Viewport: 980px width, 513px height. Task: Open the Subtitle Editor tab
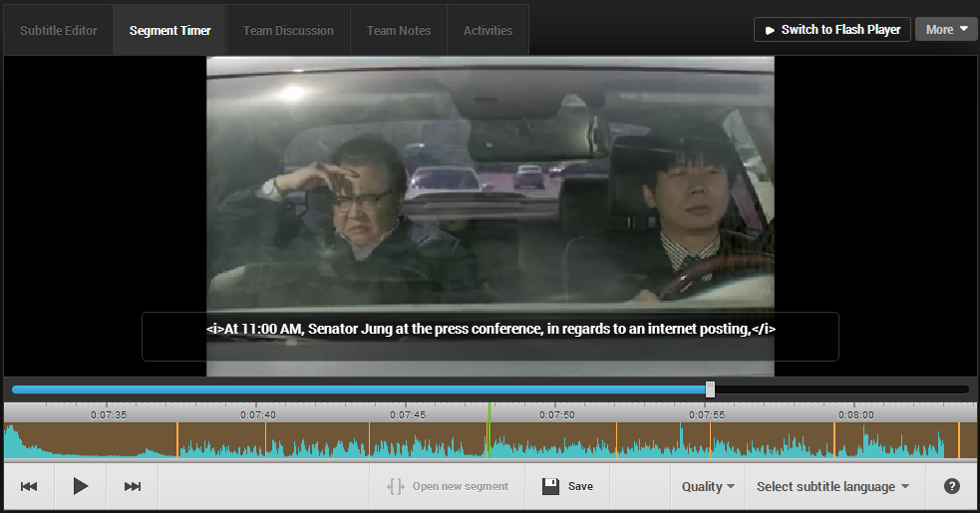coord(58,30)
